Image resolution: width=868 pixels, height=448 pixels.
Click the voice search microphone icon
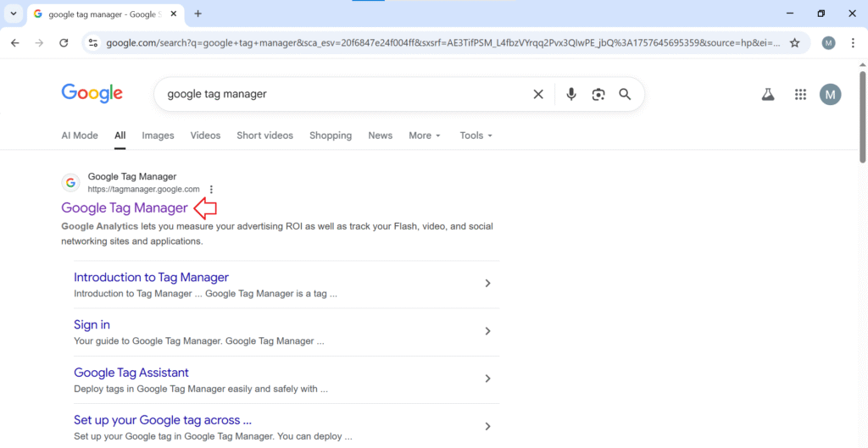pos(571,94)
